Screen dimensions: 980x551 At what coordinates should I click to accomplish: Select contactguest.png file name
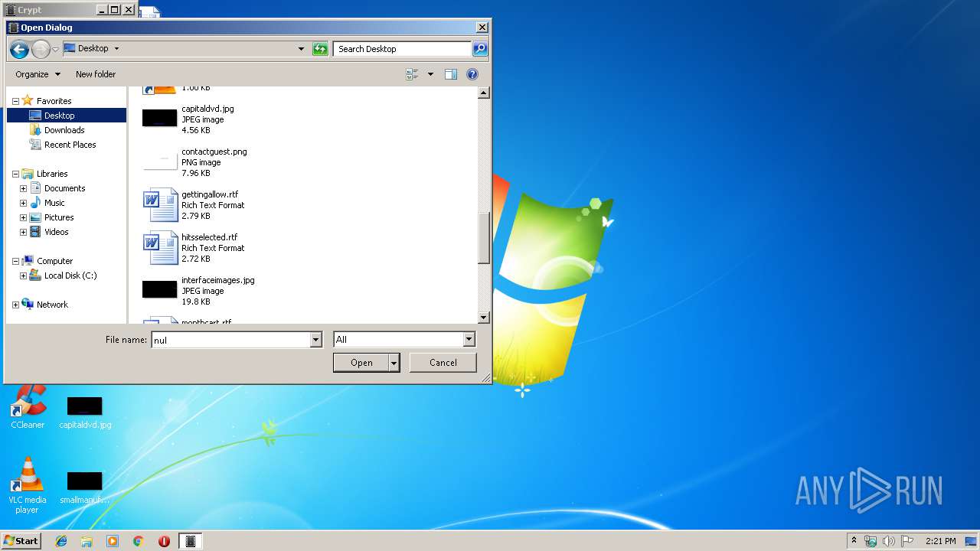point(214,152)
